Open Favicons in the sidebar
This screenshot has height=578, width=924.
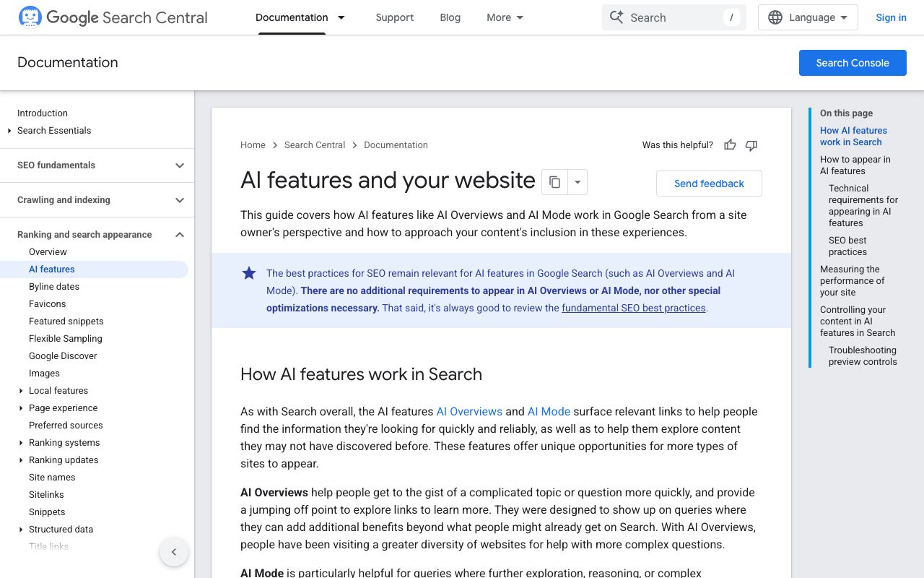(47, 304)
